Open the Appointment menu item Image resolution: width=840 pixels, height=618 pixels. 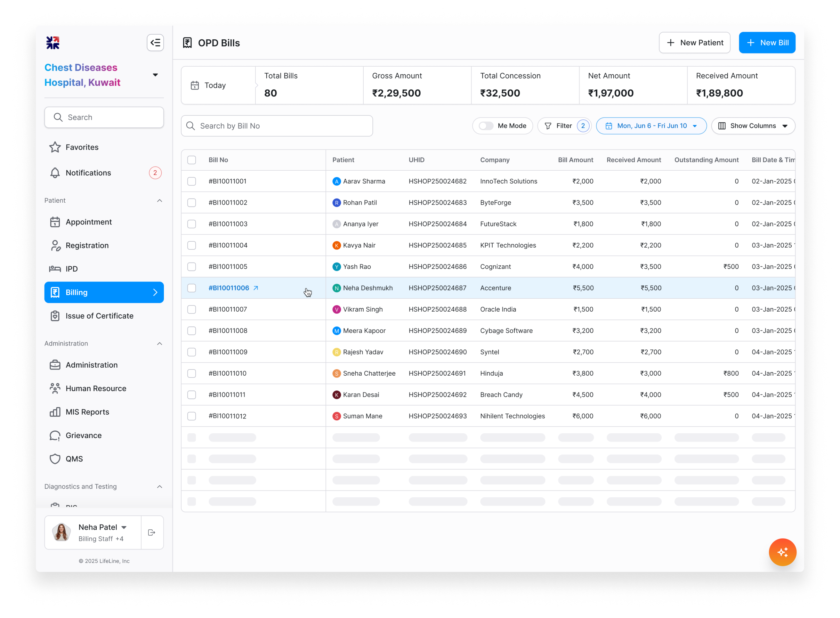click(88, 222)
